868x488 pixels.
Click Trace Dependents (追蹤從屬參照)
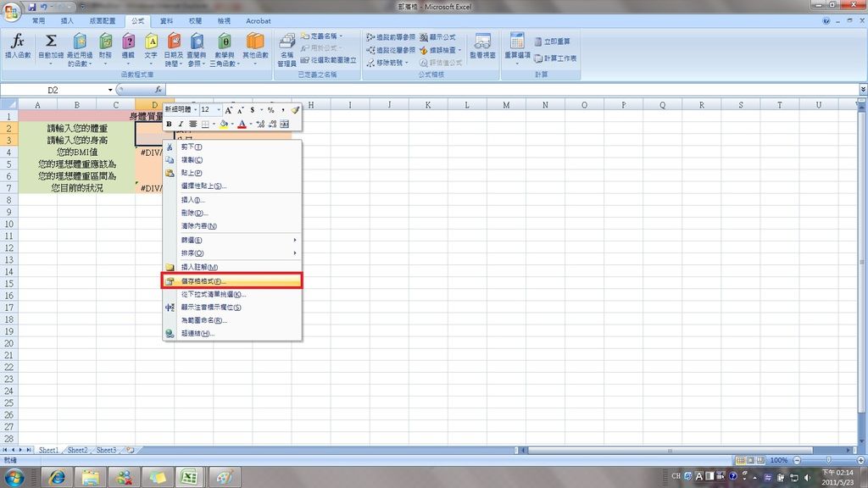(x=390, y=50)
